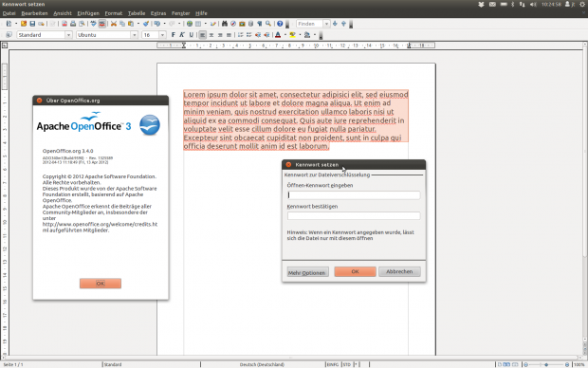Center align the text
Screen dimensions: 588x368
(211, 35)
